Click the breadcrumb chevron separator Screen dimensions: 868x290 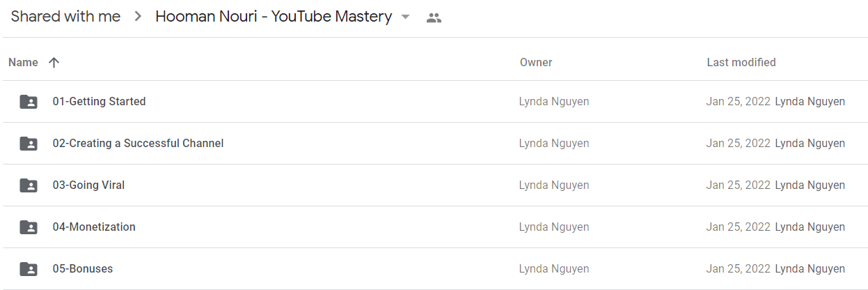coord(138,17)
